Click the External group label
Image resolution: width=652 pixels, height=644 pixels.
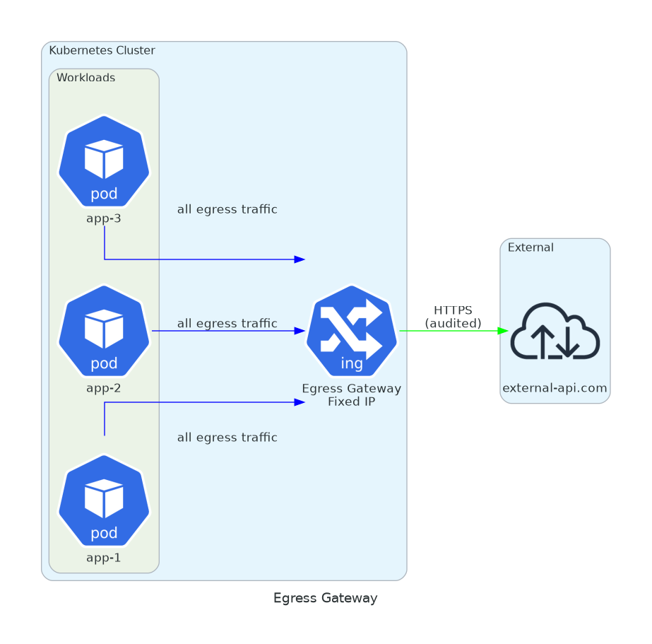click(x=531, y=247)
